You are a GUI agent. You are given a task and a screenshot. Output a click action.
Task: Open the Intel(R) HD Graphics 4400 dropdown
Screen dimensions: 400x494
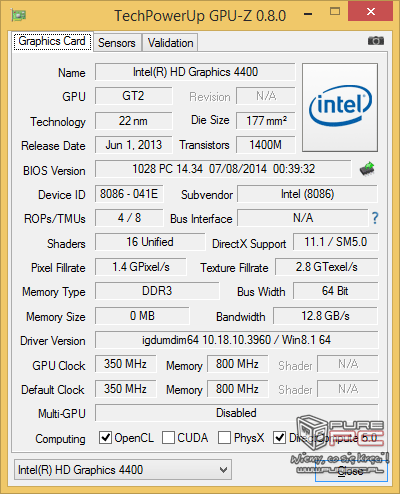pyautogui.click(x=123, y=470)
